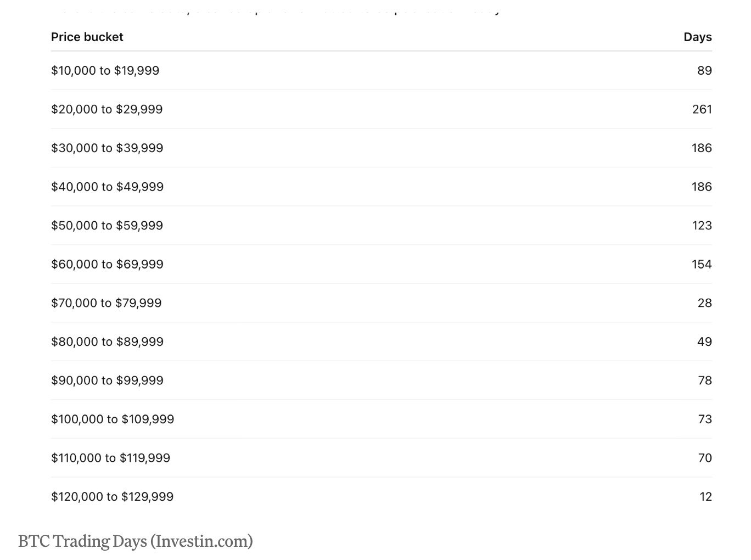Viewport: 751px width, 560px height.
Task: Click the $20,000 to $29,999 row label
Action: [x=107, y=109]
